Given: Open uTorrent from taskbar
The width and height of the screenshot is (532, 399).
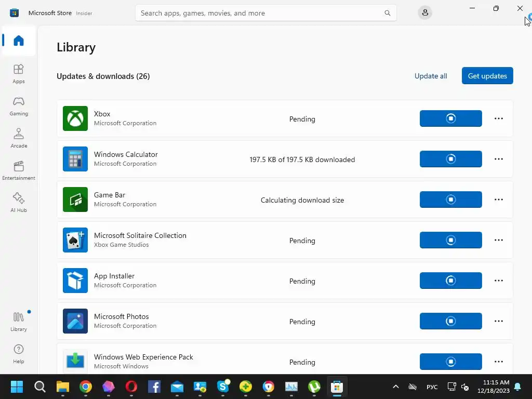Looking at the screenshot, I should [x=314, y=387].
